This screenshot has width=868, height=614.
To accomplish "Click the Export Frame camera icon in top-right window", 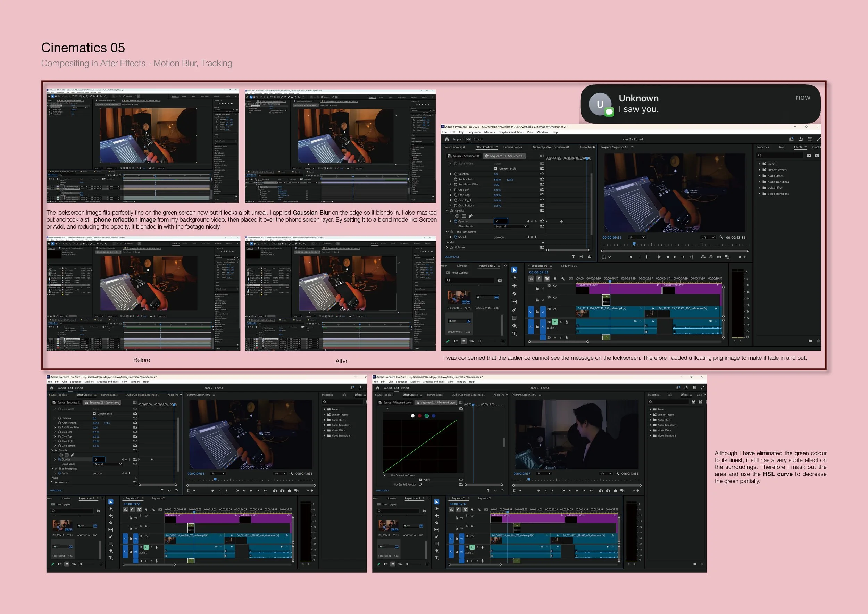I will (x=719, y=257).
